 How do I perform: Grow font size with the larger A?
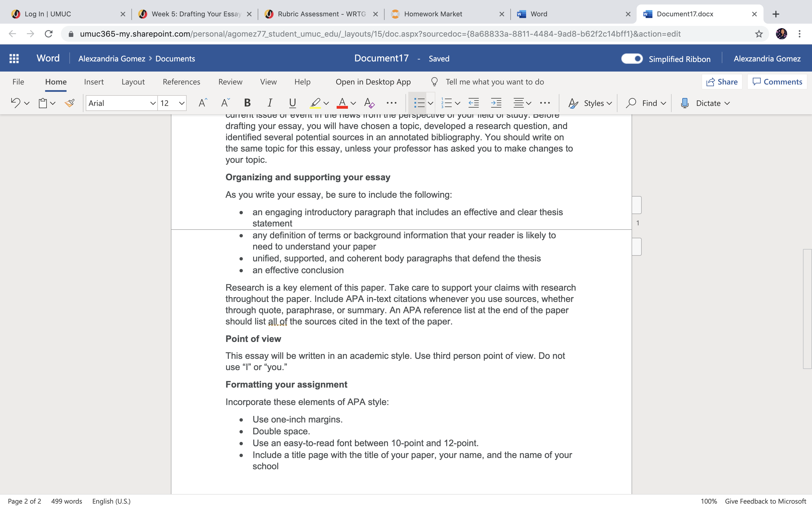click(203, 103)
